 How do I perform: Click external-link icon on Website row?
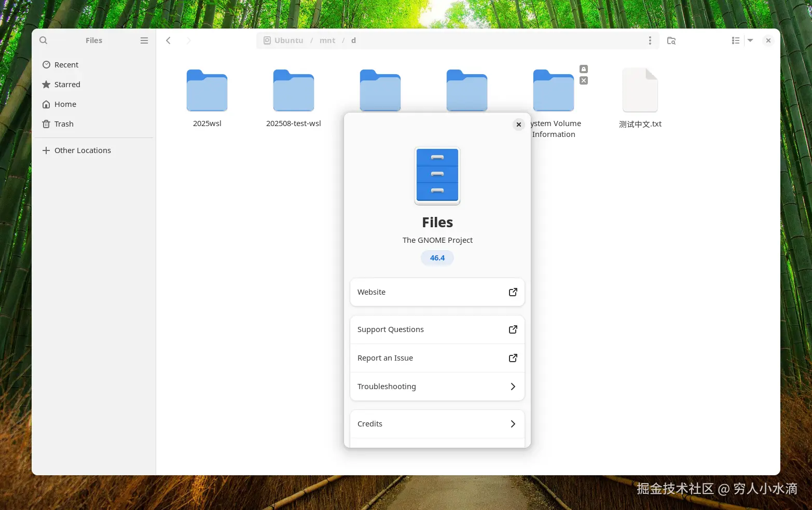(513, 292)
